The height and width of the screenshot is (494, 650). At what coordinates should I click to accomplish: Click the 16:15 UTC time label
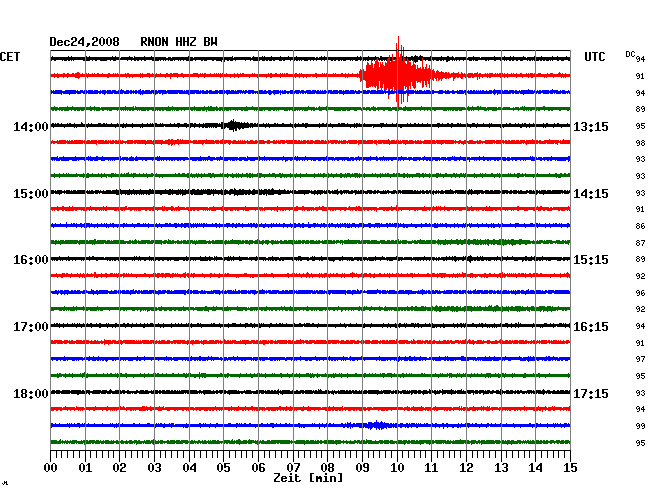(x=591, y=327)
